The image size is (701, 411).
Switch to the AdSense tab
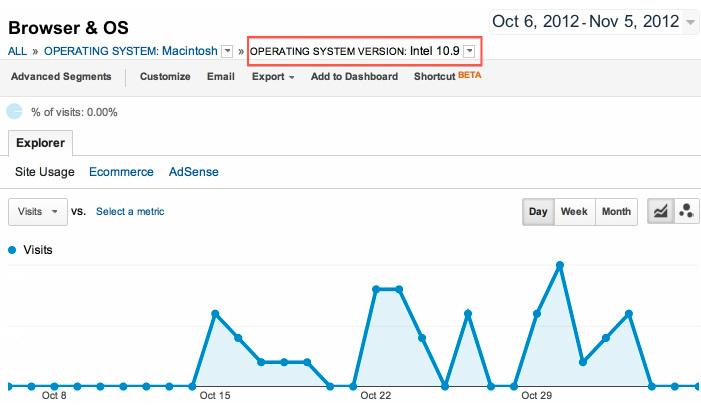194,172
